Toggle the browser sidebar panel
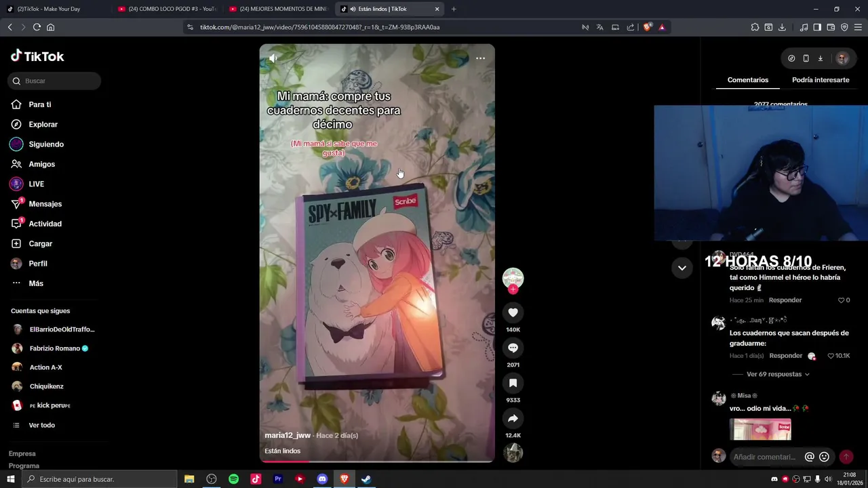The height and width of the screenshot is (488, 868). 817,27
